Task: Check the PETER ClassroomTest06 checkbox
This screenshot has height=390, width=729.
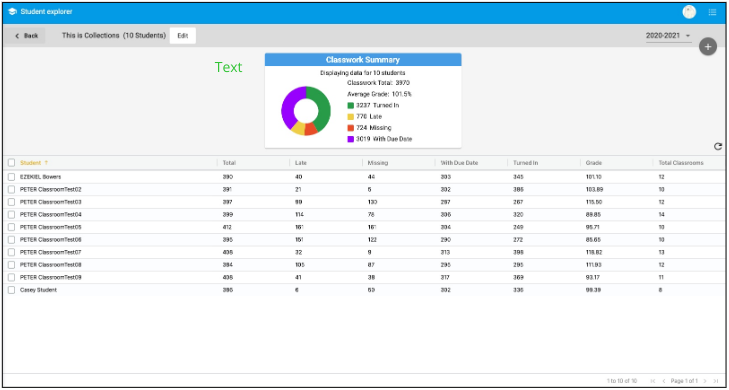Action: tap(12, 240)
